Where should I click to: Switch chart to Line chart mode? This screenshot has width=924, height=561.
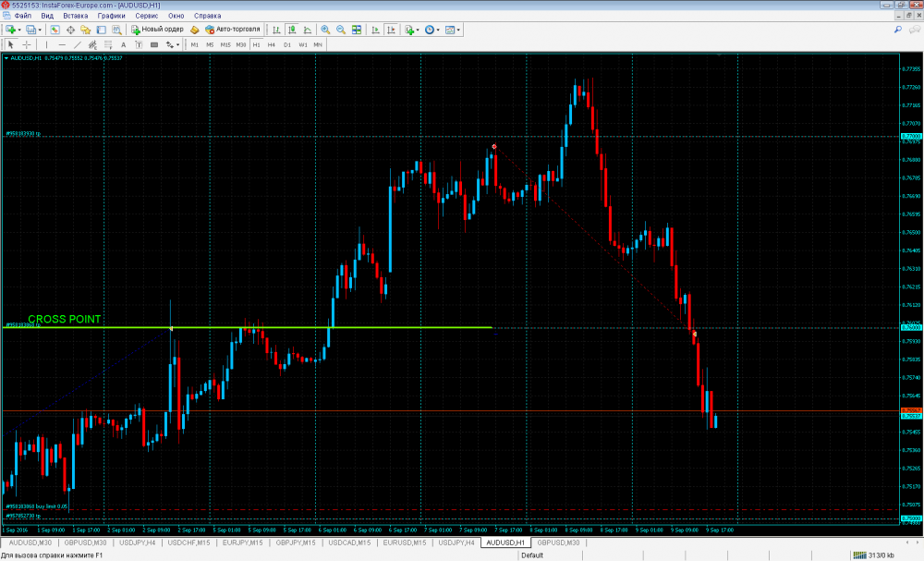click(307, 30)
